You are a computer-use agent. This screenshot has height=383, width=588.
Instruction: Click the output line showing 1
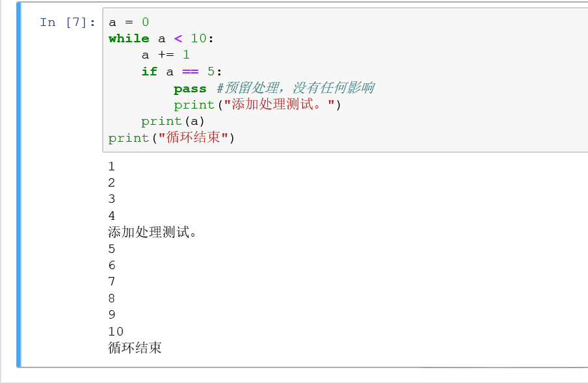pos(112,166)
